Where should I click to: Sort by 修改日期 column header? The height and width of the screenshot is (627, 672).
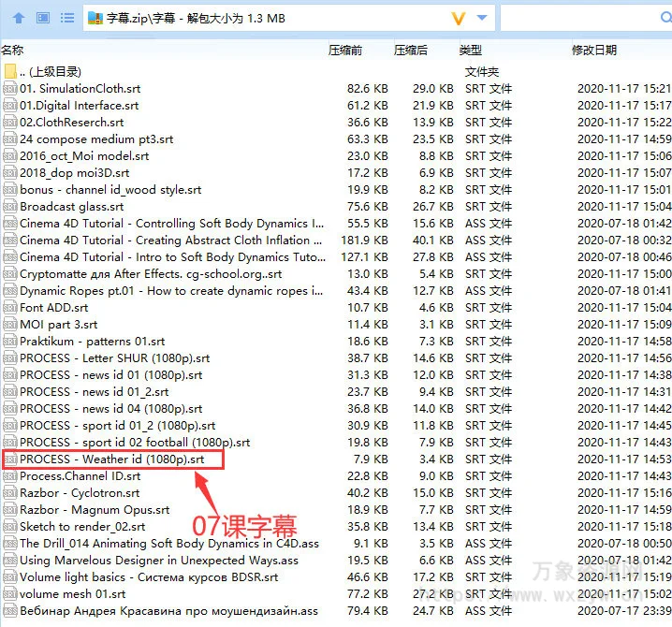(594, 50)
